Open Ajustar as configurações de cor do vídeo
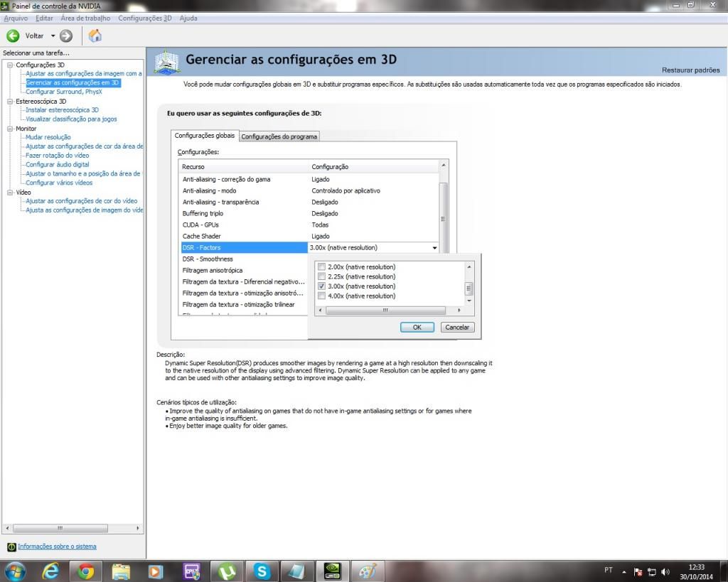 [x=81, y=201]
